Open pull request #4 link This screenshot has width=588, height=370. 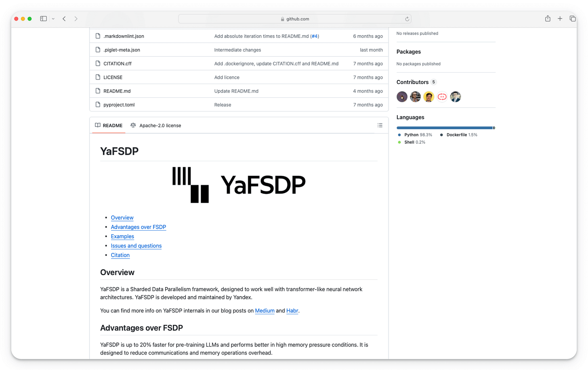click(x=315, y=36)
